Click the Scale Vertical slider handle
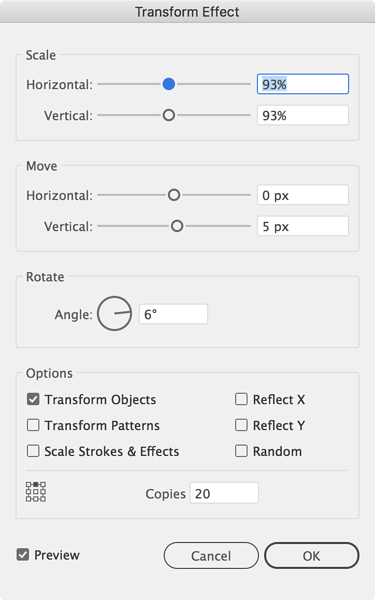The image size is (375, 600). [x=169, y=115]
